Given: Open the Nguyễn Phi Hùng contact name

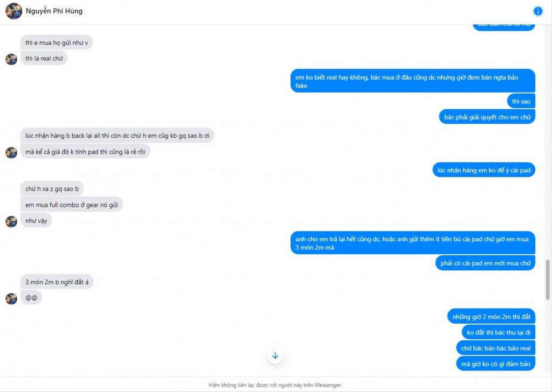Looking at the screenshot, I should click(x=54, y=11).
